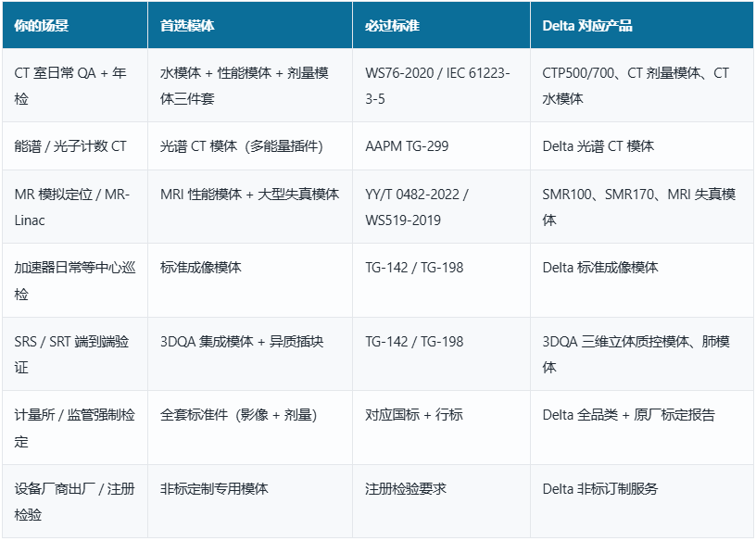Click the 'SRS / SRT 端到端验证' cell
The width and height of the screenshot is (756, 541).
pos(75,354)
